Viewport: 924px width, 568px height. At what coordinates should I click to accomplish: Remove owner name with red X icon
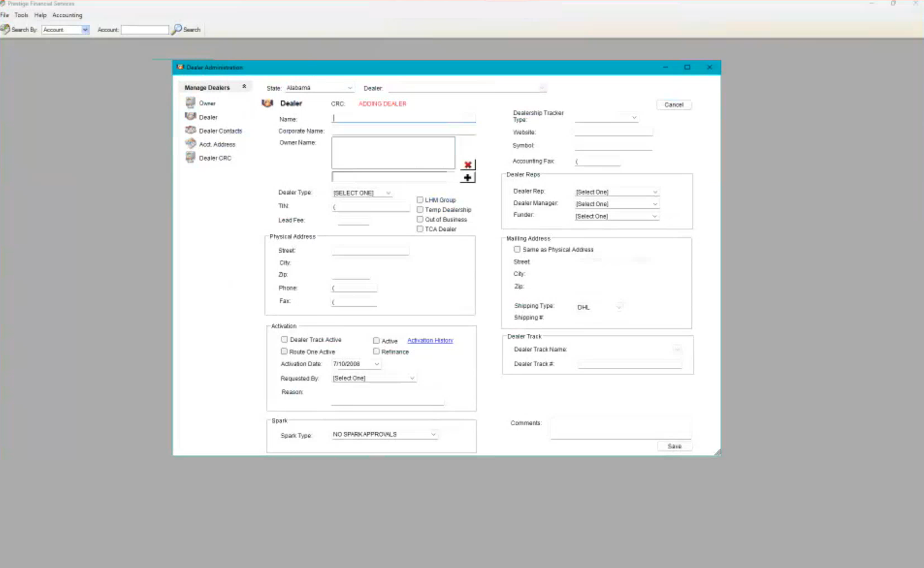pos(468,164)
